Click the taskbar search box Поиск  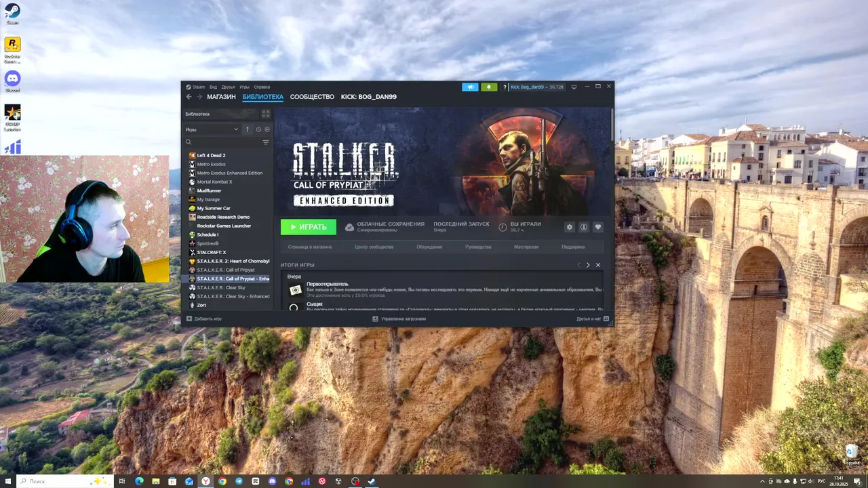coord(64,481)
